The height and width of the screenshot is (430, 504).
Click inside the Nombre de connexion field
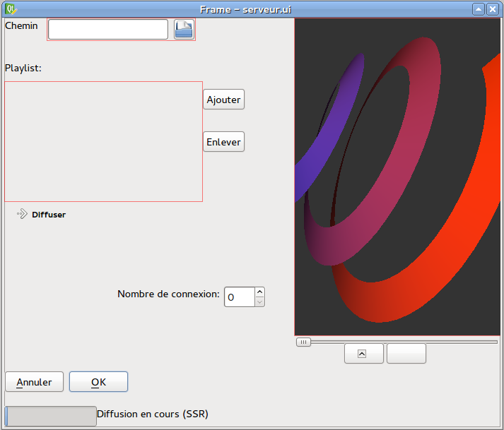(239, 297)
